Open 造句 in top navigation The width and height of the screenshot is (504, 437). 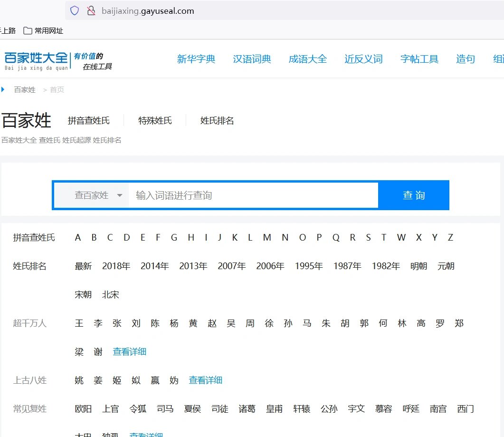pos(466,59)
